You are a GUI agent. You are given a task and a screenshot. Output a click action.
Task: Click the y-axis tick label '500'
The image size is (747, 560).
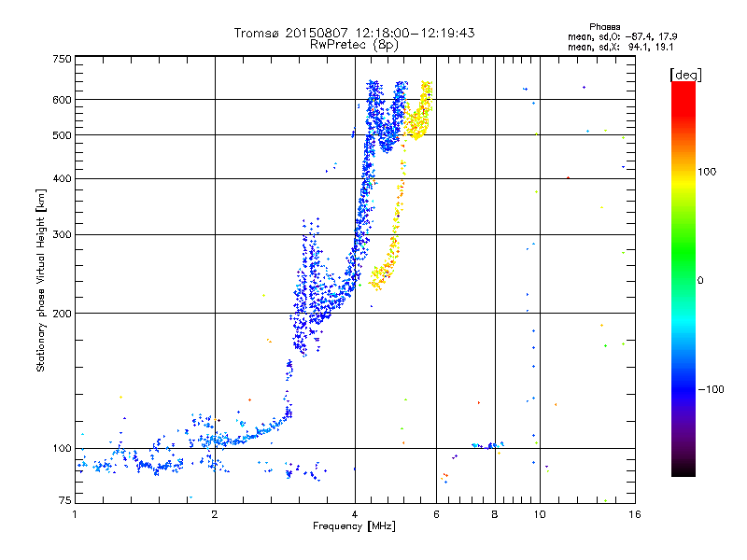[62, 135]
